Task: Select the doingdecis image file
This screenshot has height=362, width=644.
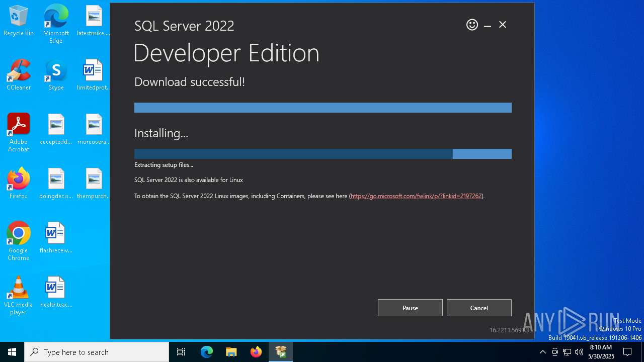Action: click(x=56, y=184)
